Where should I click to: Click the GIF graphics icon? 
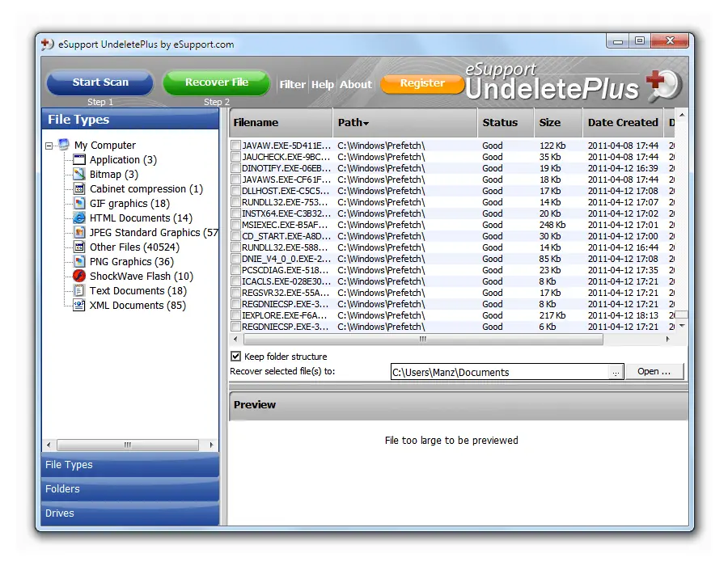tap(79, 203)
